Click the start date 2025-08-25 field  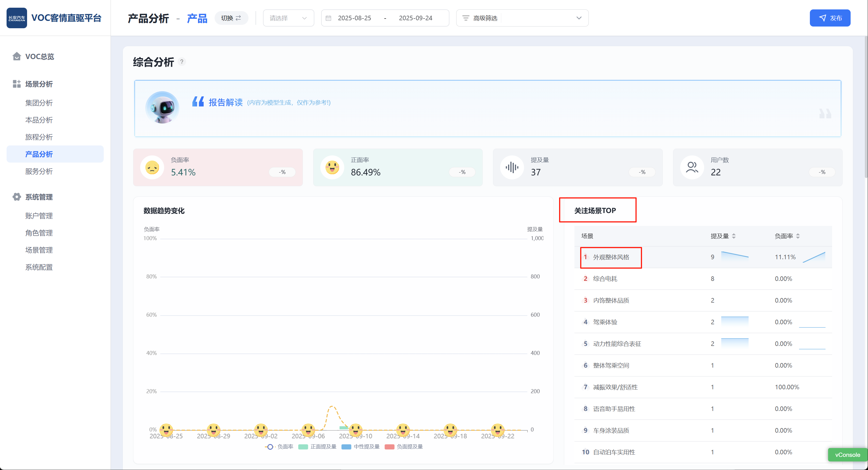[x=354, y=18]
